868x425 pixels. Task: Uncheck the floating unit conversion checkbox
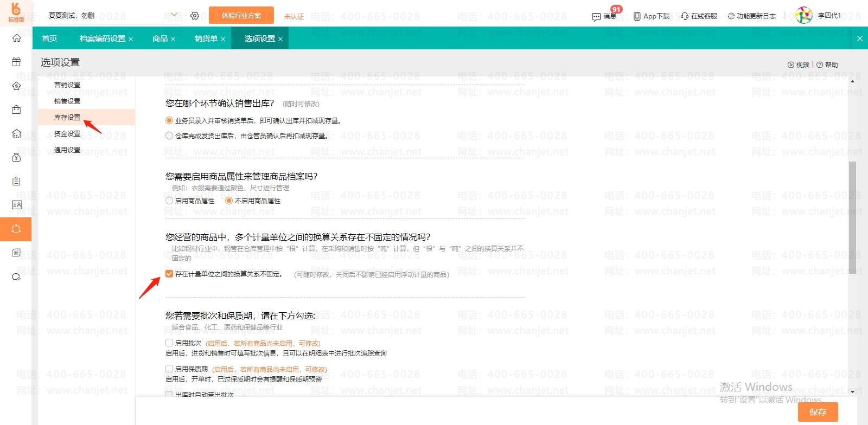click(x=169, y=274)
